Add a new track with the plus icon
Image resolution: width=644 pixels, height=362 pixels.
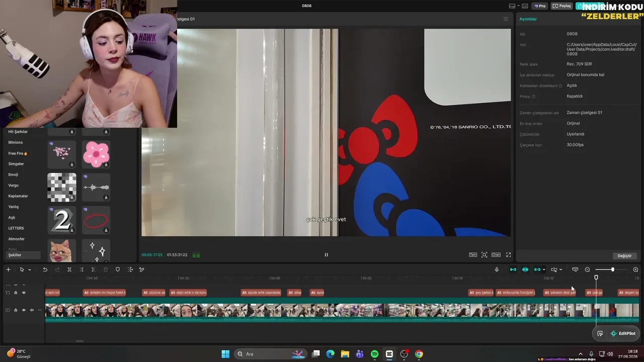[x=8, y=269]
